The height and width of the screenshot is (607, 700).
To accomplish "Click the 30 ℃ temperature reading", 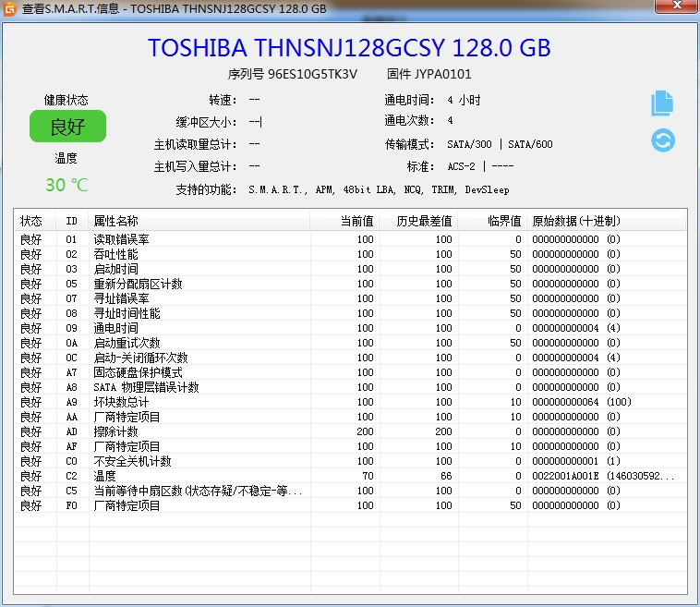I will (x=67, y=185).
